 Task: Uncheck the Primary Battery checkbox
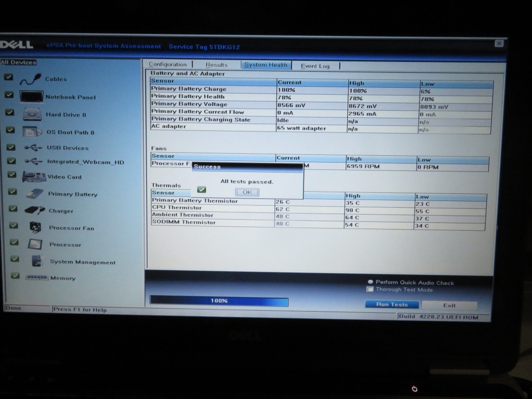pos(12,192)
